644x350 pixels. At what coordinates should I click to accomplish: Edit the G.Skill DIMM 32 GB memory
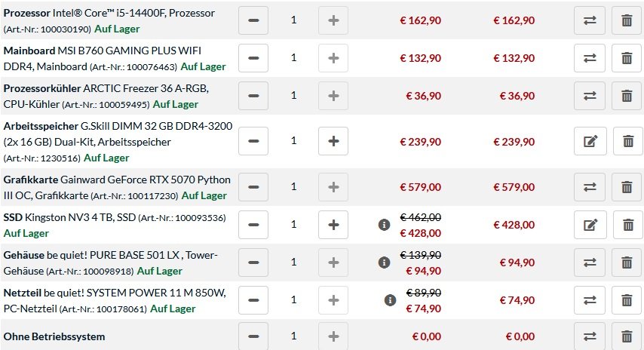590,141
